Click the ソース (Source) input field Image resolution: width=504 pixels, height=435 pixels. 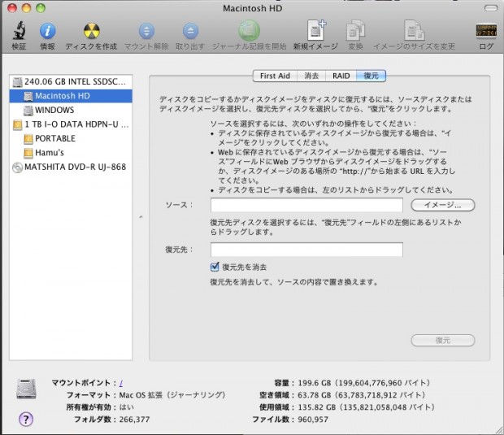point(306,205)
